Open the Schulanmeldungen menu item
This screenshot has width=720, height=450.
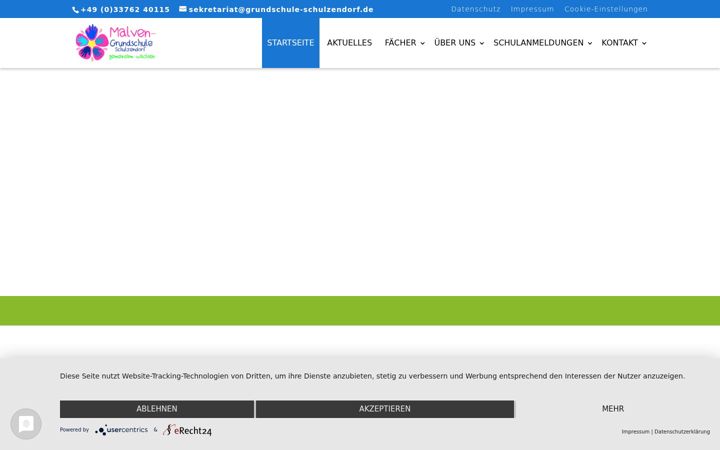(x=538, y=43)
